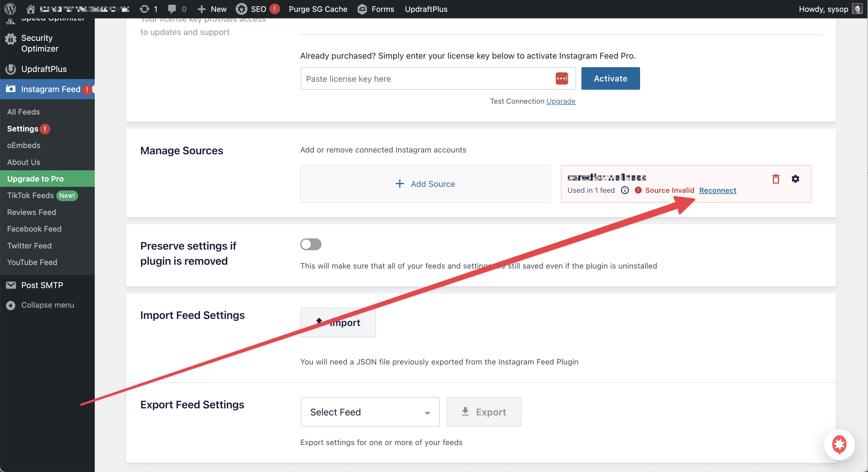Click the plus New content button
Image resolution: width=868 pixels, height=472 pixels.
(x=212, y=9)
